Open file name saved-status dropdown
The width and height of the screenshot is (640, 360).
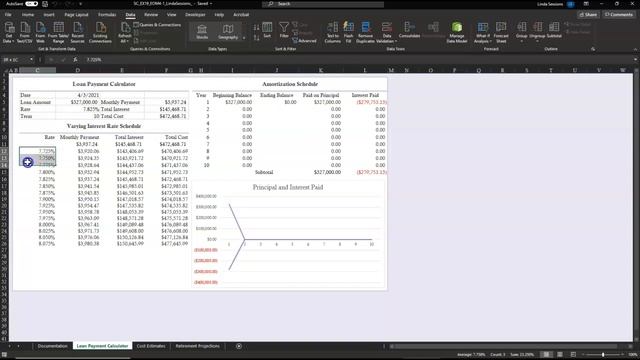[204, 4]
